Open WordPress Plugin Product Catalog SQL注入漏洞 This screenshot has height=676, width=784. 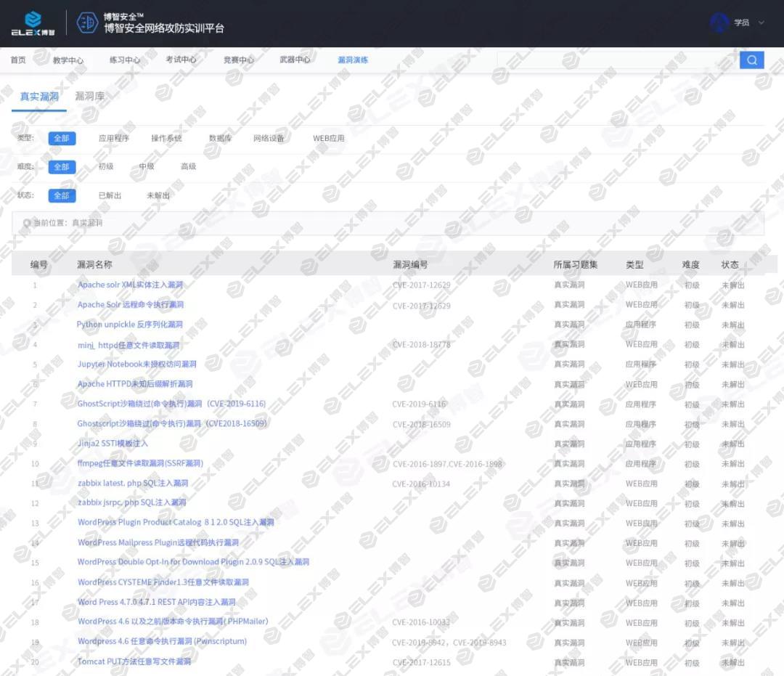176,523
